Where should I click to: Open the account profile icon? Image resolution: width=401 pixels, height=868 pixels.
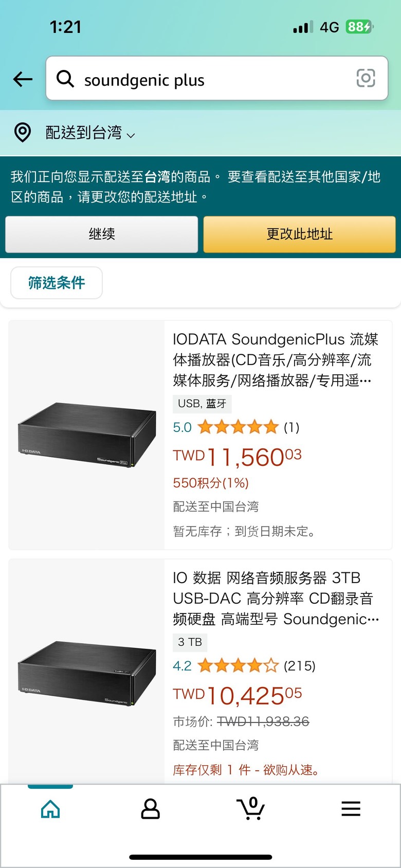(150, 809)
